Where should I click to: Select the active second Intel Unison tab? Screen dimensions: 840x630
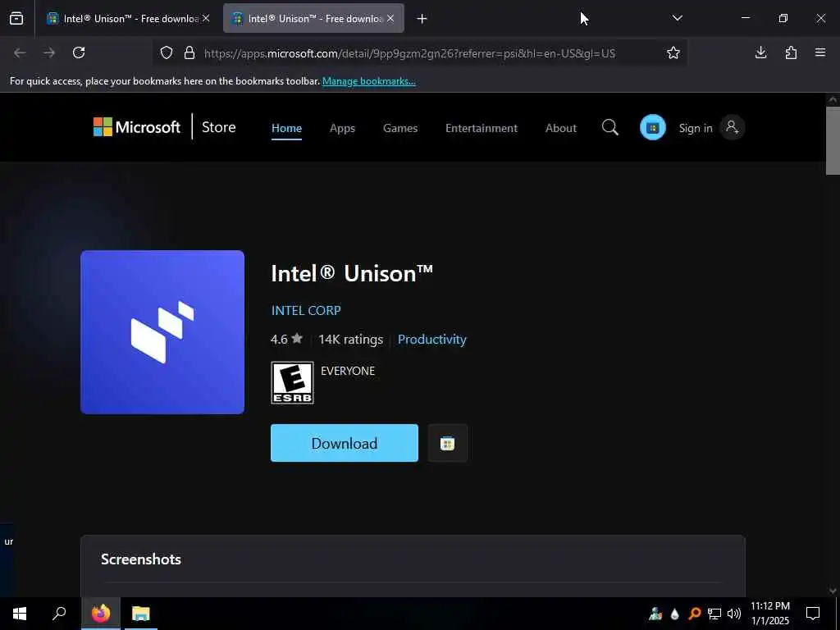click(313, 18)
